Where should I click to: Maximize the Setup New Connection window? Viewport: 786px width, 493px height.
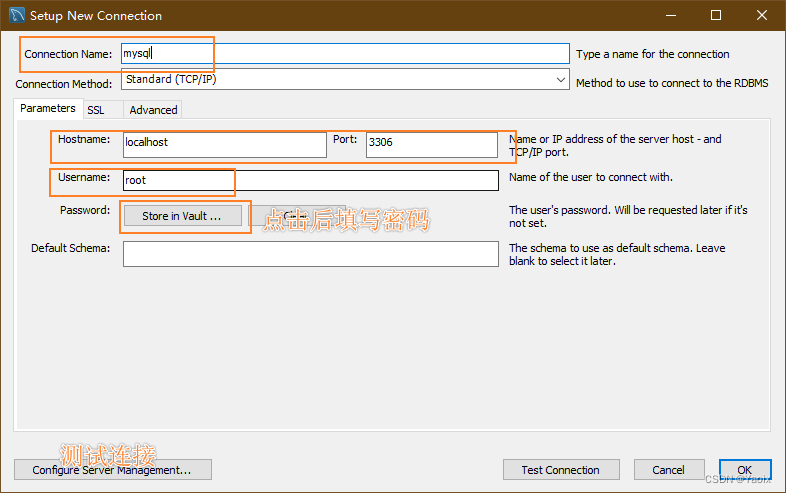pyautogui.click(x=716, y=16)
